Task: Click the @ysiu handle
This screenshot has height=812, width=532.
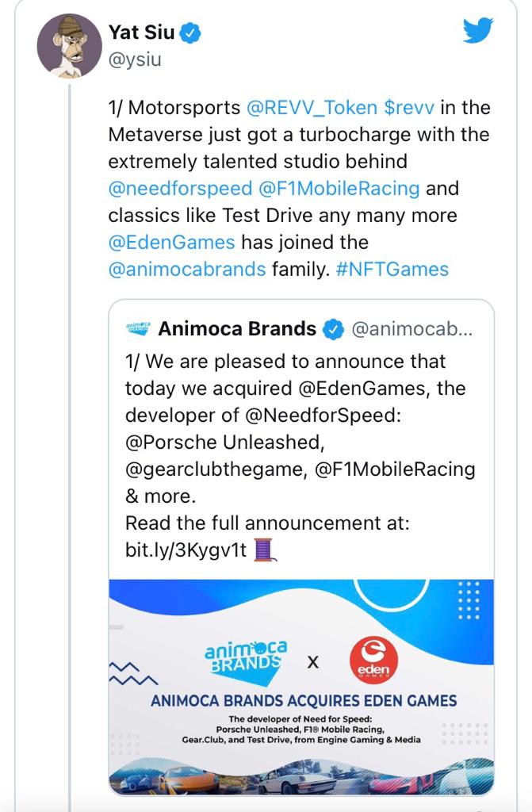Action: click(x=135, y=59)
